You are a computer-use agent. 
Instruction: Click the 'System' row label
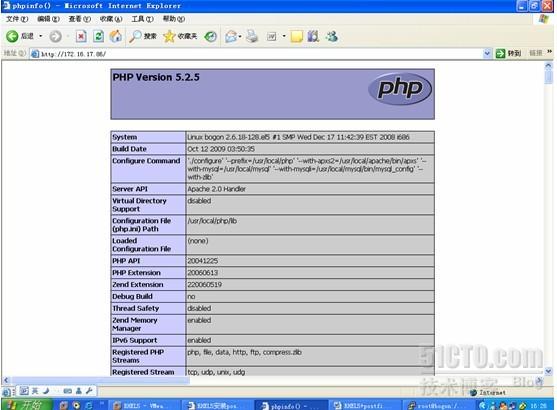[125, 137]
